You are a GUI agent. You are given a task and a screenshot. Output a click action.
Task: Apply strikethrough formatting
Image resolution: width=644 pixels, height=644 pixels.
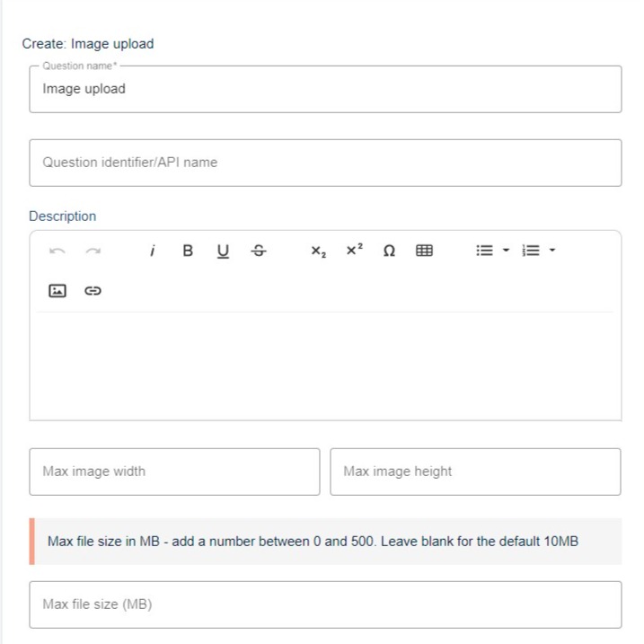point(259,251)
